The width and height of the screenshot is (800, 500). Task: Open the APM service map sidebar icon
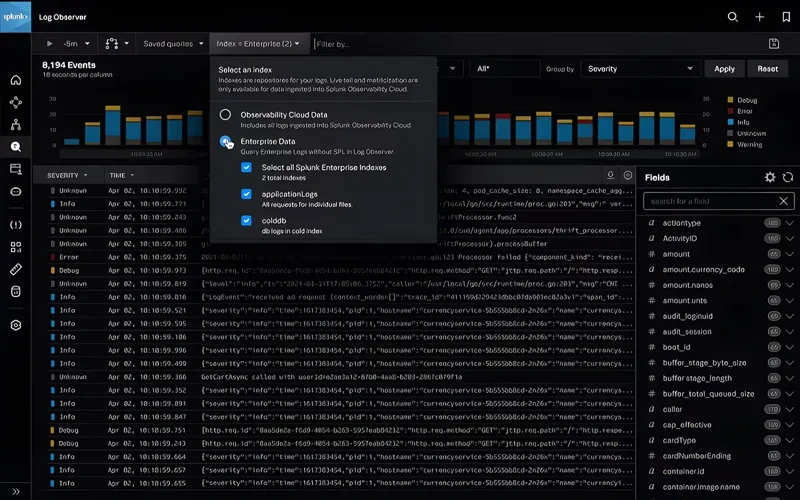tap(16, 103)
